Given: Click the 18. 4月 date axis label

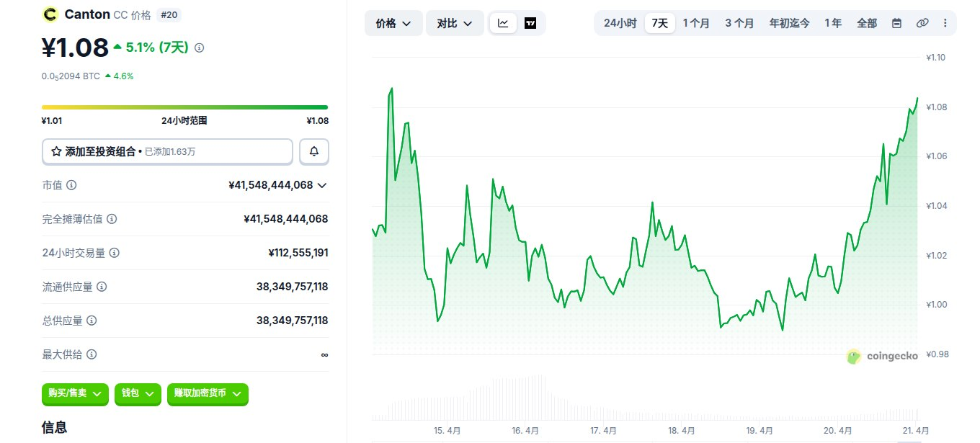Looking at the screenshot, I should click(681, 431).
